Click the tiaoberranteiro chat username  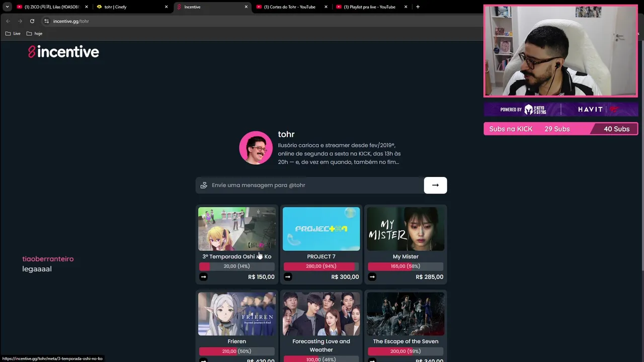pyautogui.click(x=48, y=259)
